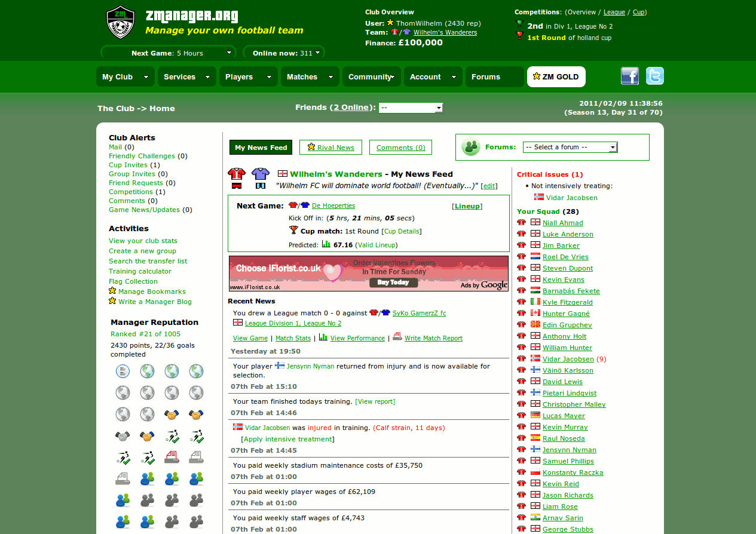Click the trophy icon beside Cup match
Screen dimensions: 756x534
coord(293,231)
